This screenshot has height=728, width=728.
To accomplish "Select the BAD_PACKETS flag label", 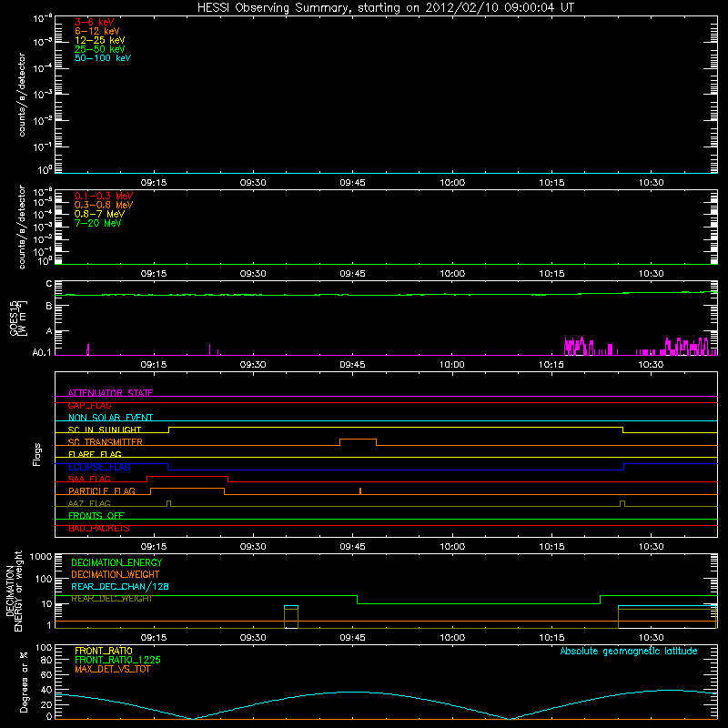I will [x=99, y=529].
